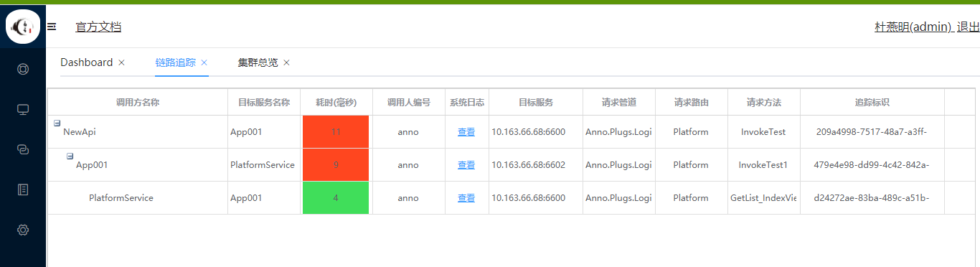This screenshot has width=980, height=267.
Task: Select the PlatformService caller tree item
Action: click(x=121, y=198)
